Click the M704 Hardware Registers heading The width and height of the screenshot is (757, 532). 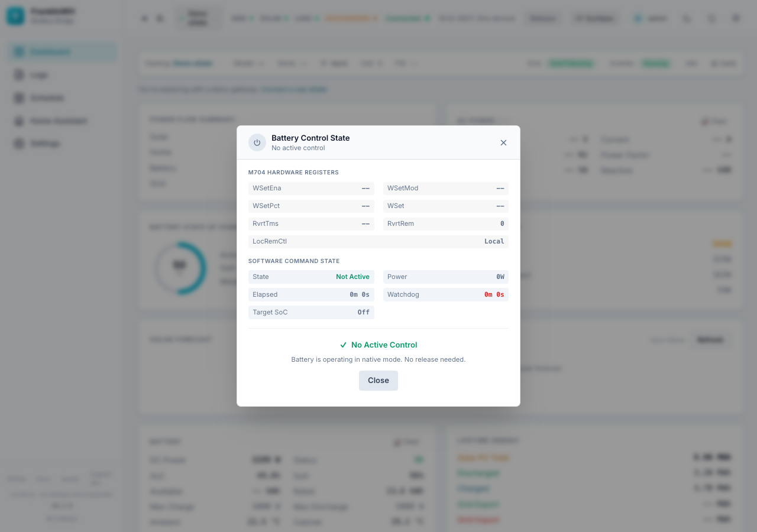coord(293,173)
